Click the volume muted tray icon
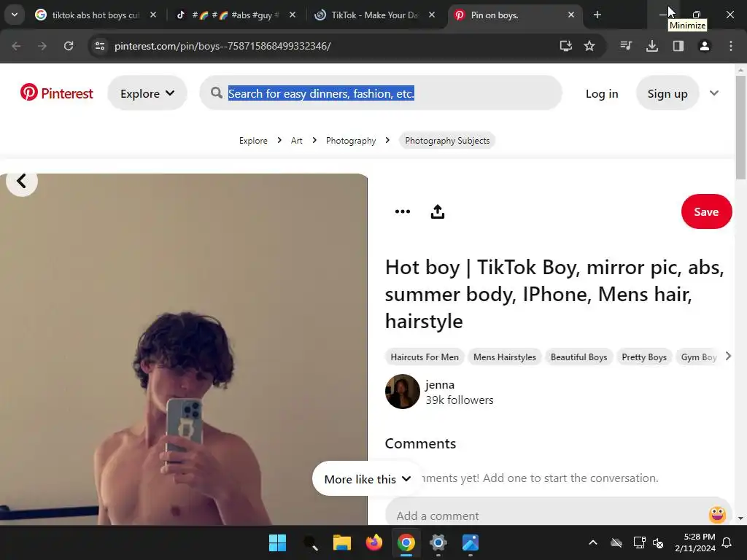 click(x=658, y=542)
